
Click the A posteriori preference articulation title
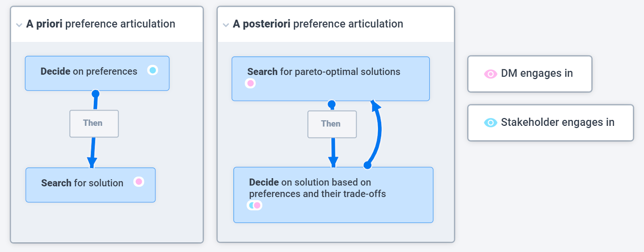click(x=318, y=24)
